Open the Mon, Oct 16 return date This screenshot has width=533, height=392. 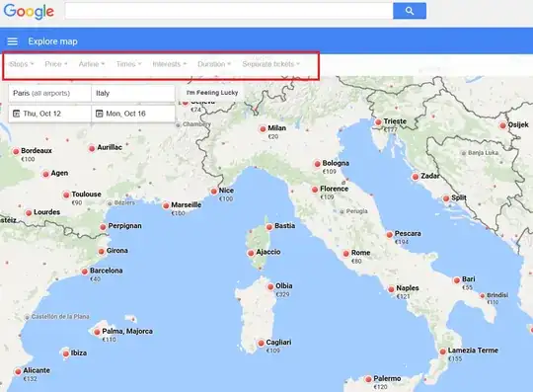[x=133, y=114]
